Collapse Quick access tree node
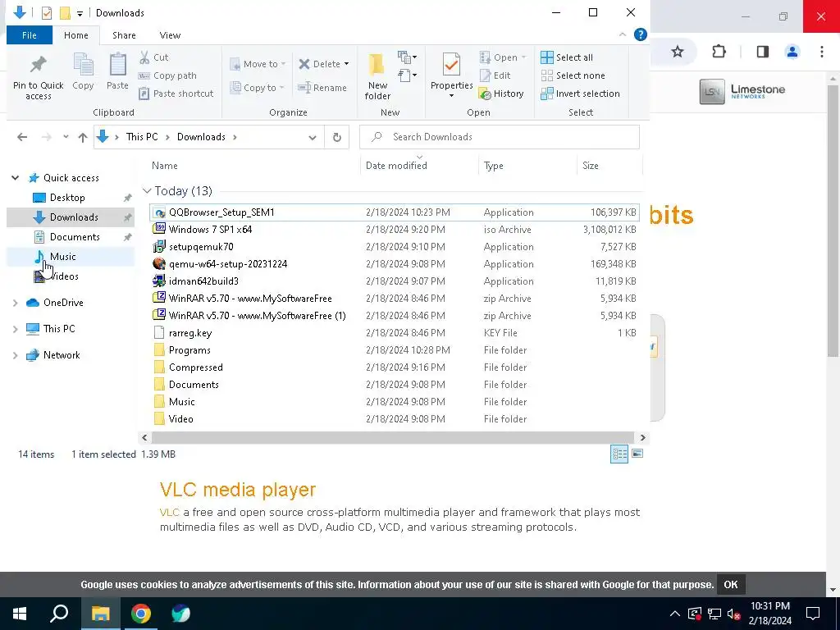This screenshot has width=840, height=630. point(16,178)
